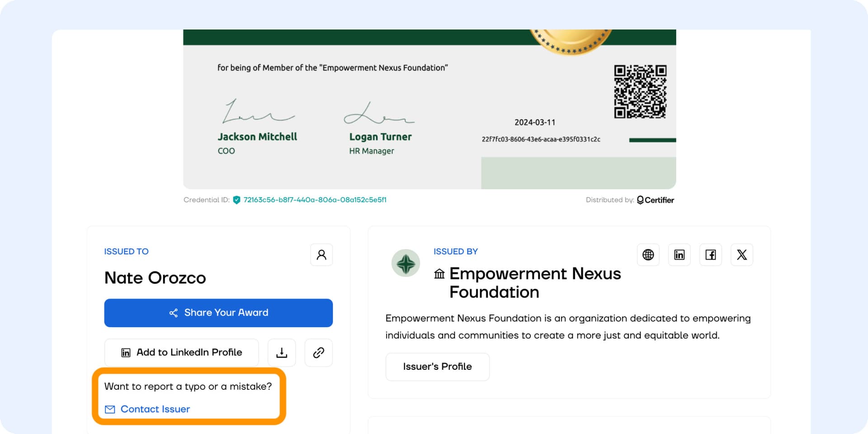Click the QR code on the certificate

click(x=640, y=91)
